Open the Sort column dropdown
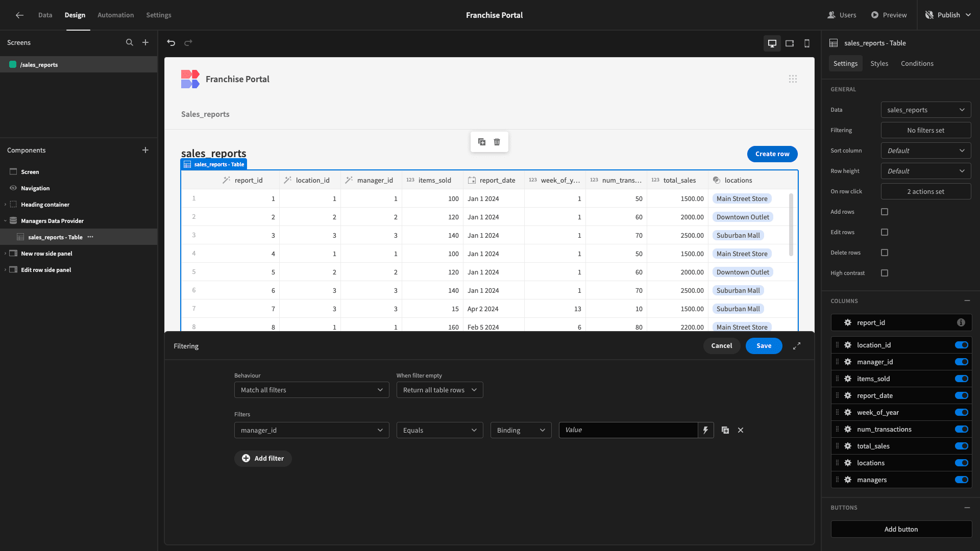Screen dimensions: 980x551 (x=926, y=151)
